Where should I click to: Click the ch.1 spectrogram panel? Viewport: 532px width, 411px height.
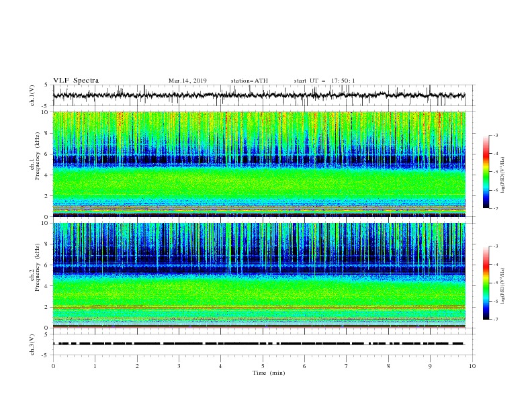pyautogui.click(x=259, y=164)
